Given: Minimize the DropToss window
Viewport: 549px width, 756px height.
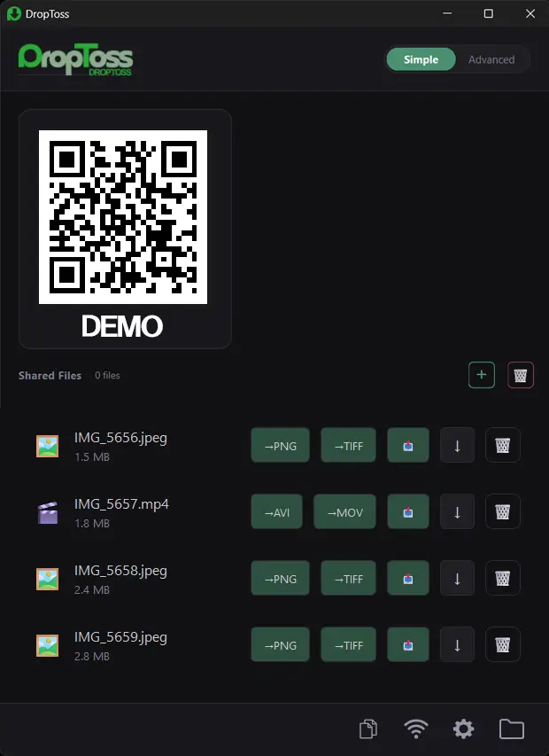Looking at the screenshot, I should [447, 13].
